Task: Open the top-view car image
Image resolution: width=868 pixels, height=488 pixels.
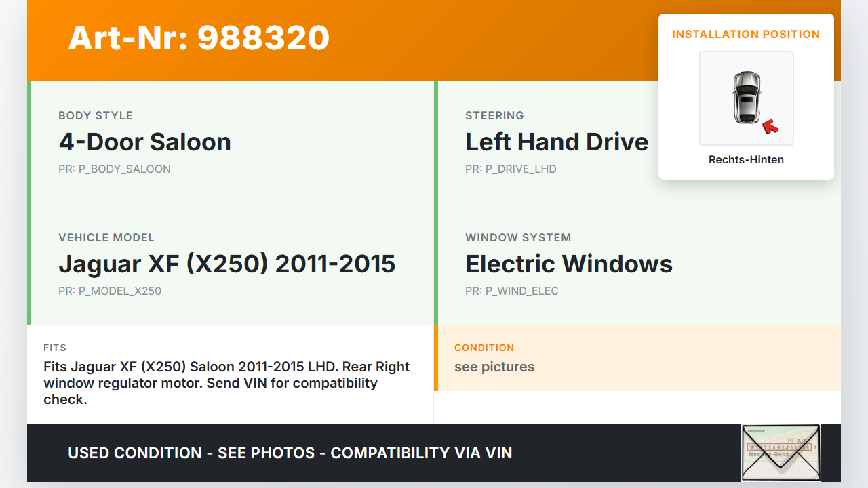Action: pyautogui.click(x=746, y=98)
